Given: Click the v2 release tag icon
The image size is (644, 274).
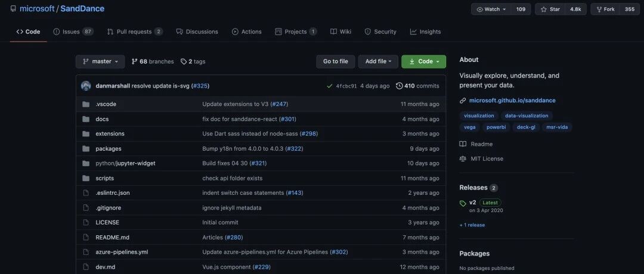Looking at the screenshot, I should [x=463, y=204].
